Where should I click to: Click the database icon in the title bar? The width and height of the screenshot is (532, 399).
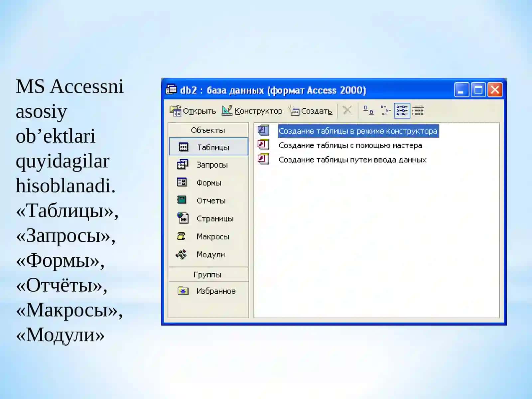[171, 89]
